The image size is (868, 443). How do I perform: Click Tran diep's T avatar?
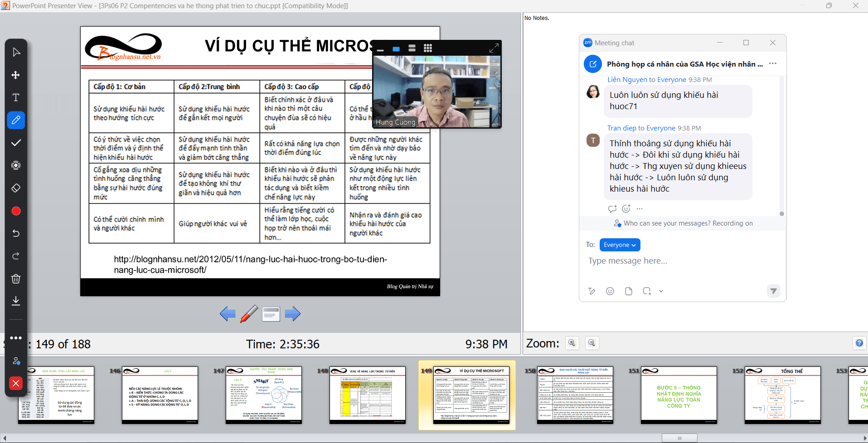[x=593, y=140]
